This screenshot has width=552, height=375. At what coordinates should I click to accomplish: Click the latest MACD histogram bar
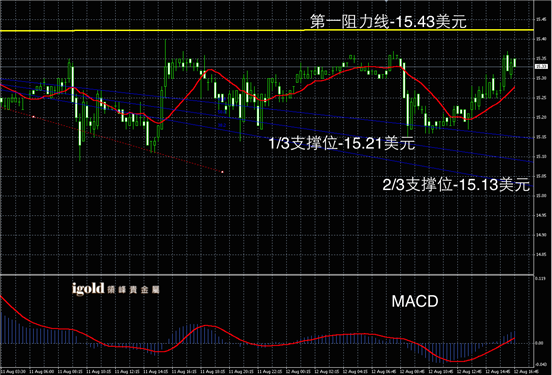515,337
